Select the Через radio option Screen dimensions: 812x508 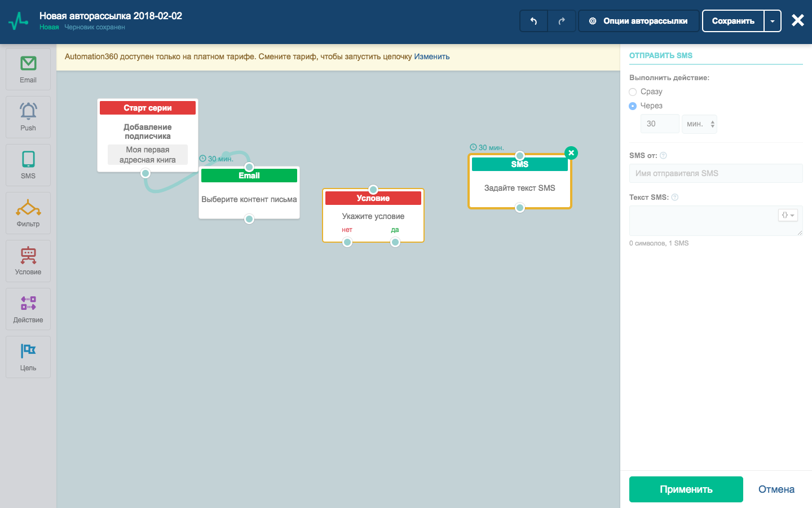point(633,106)
